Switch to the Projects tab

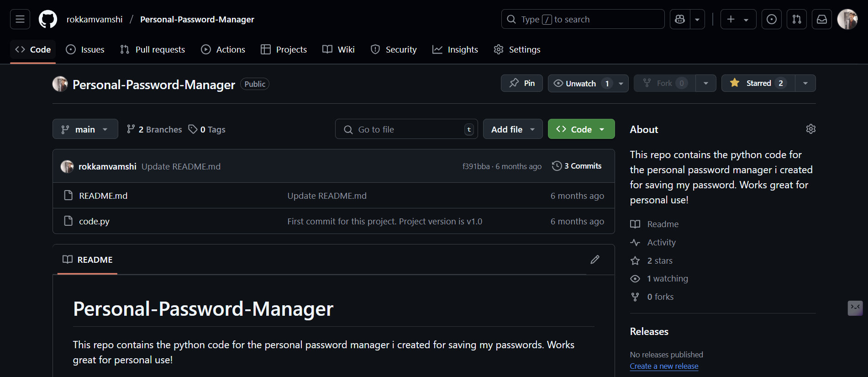click(x=284, y=49)
